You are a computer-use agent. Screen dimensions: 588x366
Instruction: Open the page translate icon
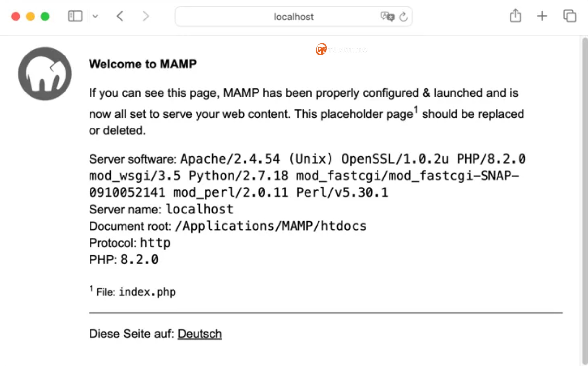(387, 16)
